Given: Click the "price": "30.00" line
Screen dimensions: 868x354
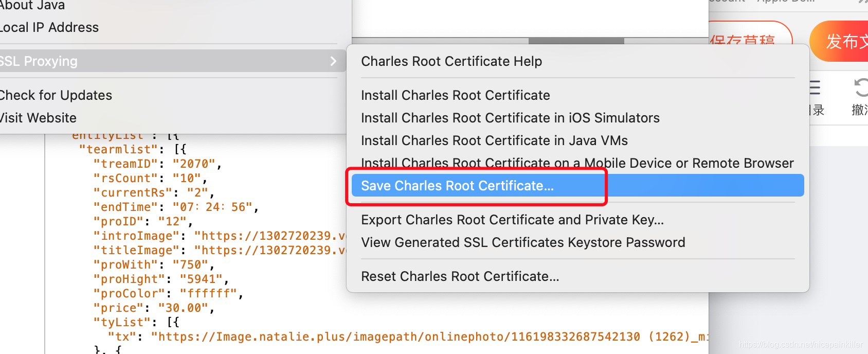Looking at the screenshot, I should coord(154,308).
